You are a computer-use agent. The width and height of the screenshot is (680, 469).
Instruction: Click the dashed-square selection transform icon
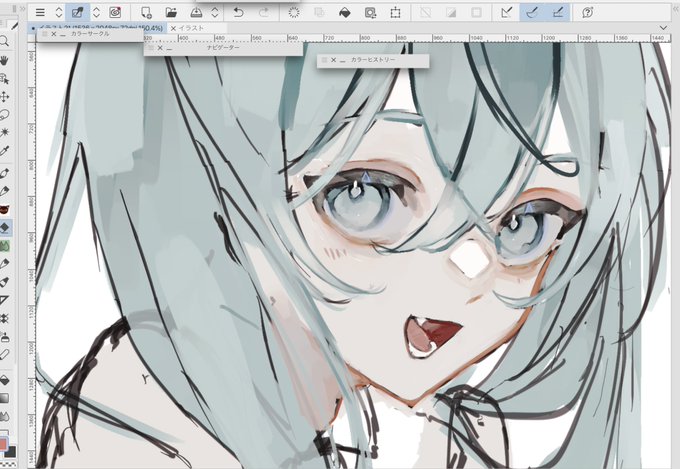[x=395, y=13]
